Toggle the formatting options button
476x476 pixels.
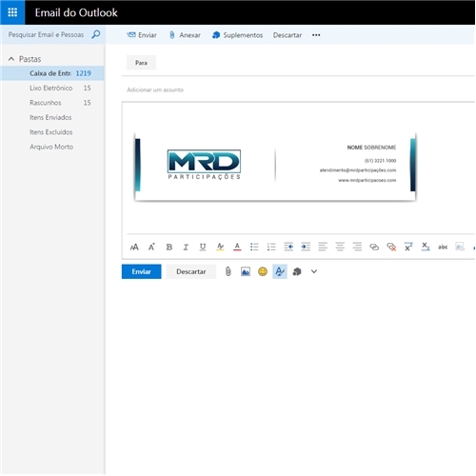point(280,271)
